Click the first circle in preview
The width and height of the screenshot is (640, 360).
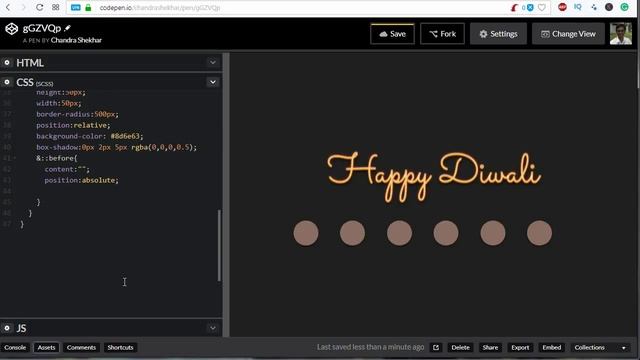pos(306,233)
